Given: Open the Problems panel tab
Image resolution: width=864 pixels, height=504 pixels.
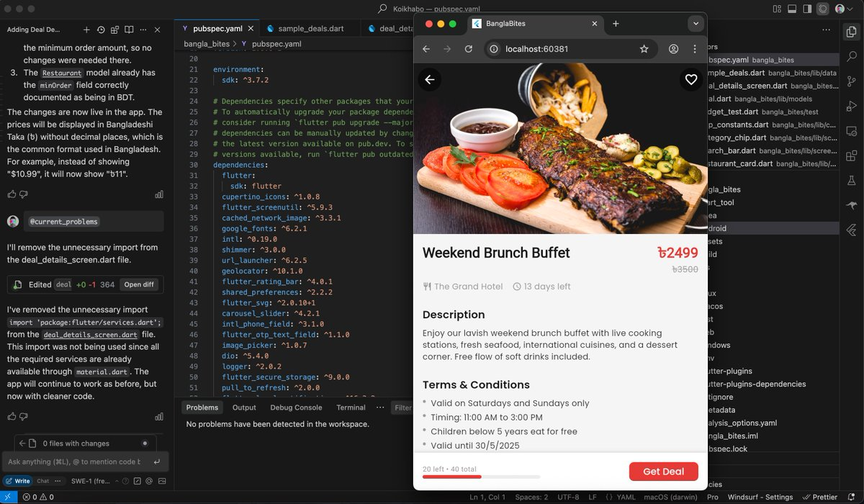Looking at the screenshot, I should 202,408.
